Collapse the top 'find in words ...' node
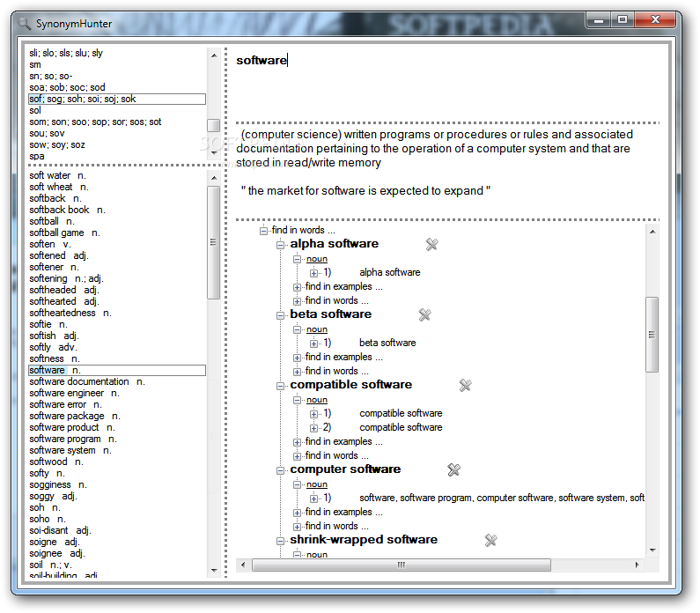The width and height of the screenshot is (700, 613). click(x=263, y=231)
